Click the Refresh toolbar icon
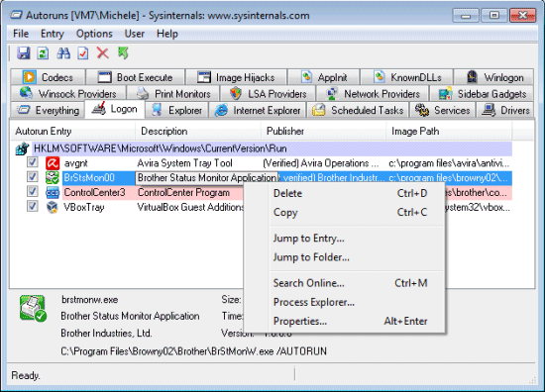 point(43,53)
